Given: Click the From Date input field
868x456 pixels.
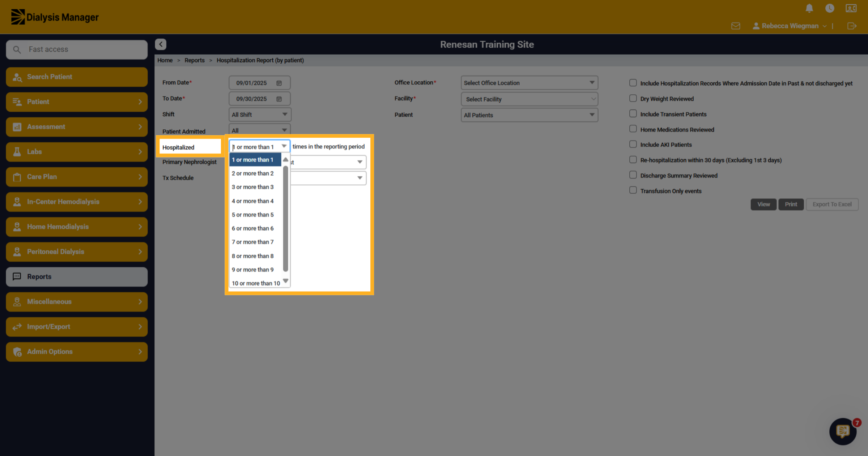Looking at the screenshot, I should click(x=260, y=83).
